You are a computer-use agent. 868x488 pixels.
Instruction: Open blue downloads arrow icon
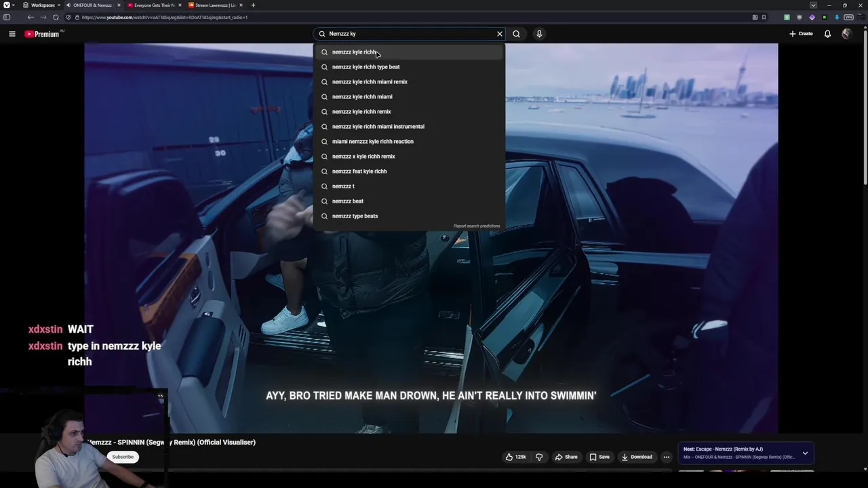pos(837,18)
